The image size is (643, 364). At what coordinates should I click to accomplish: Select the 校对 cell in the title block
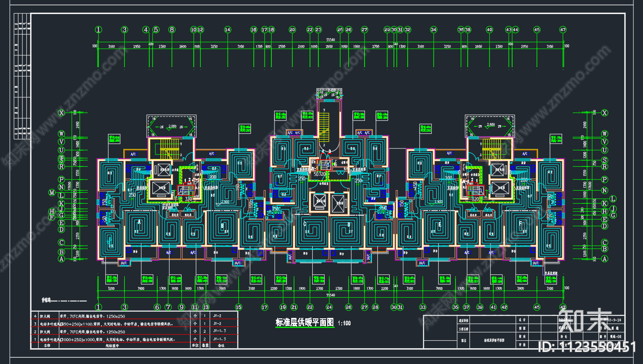click(522, 337)
